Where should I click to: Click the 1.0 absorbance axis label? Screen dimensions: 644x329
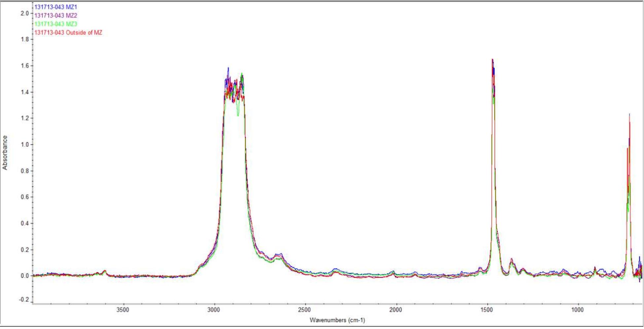(25, 144)
